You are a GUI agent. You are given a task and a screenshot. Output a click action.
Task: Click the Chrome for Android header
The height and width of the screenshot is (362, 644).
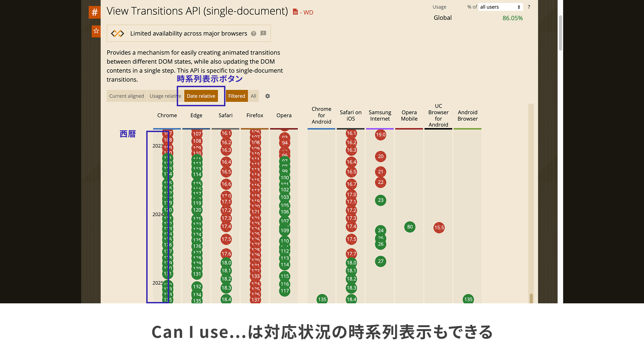pos(321,115)
